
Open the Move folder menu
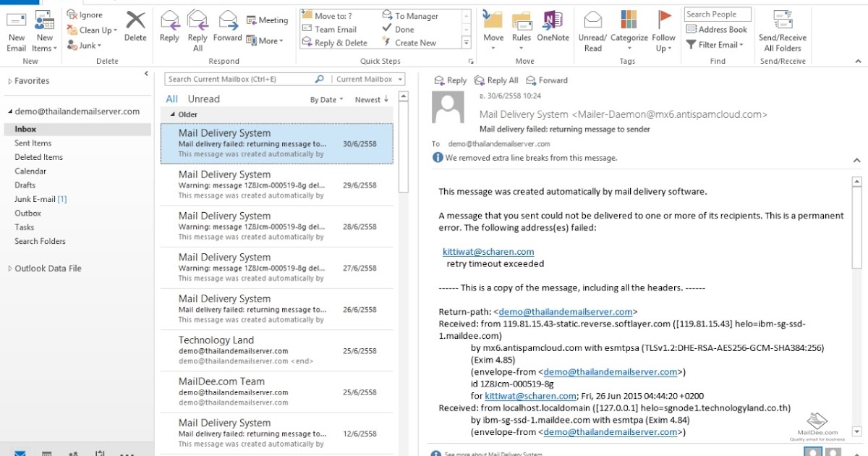(493, 32)
